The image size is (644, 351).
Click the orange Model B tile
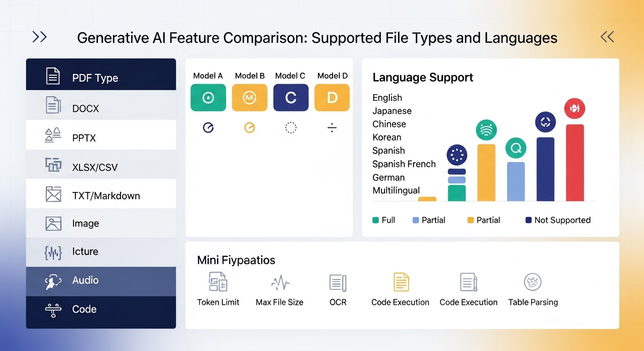point(249,97)
